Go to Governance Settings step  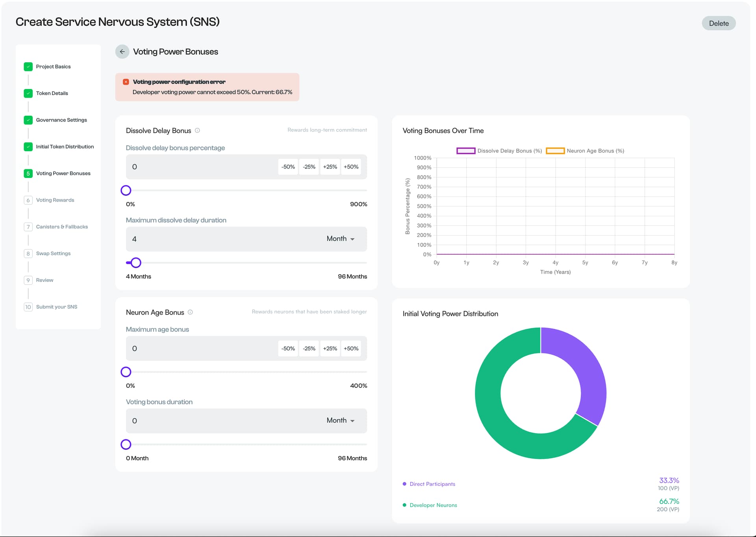pyautogui.click(x=61, y=120)
